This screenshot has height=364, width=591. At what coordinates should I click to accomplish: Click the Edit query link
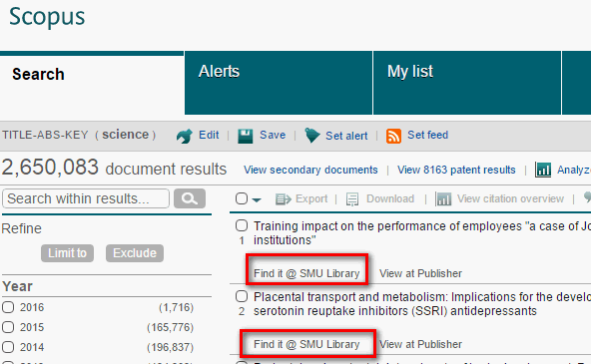[209, 135]
